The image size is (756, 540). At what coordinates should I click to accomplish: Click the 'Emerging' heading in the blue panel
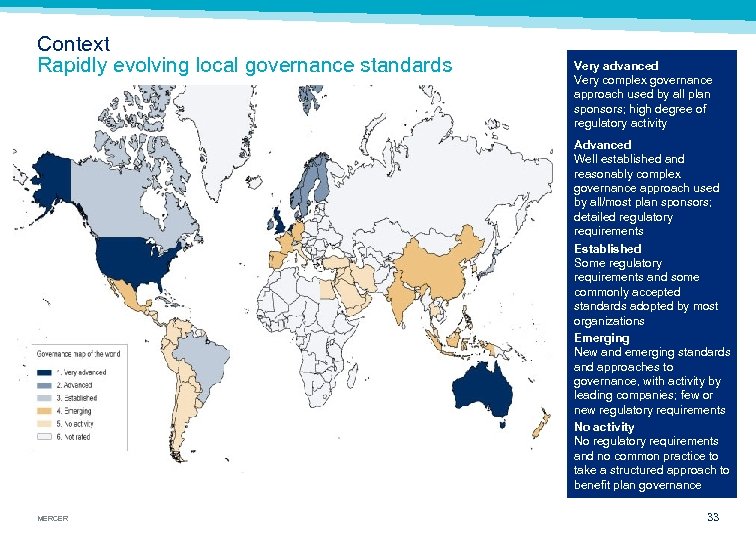(601, 338)
